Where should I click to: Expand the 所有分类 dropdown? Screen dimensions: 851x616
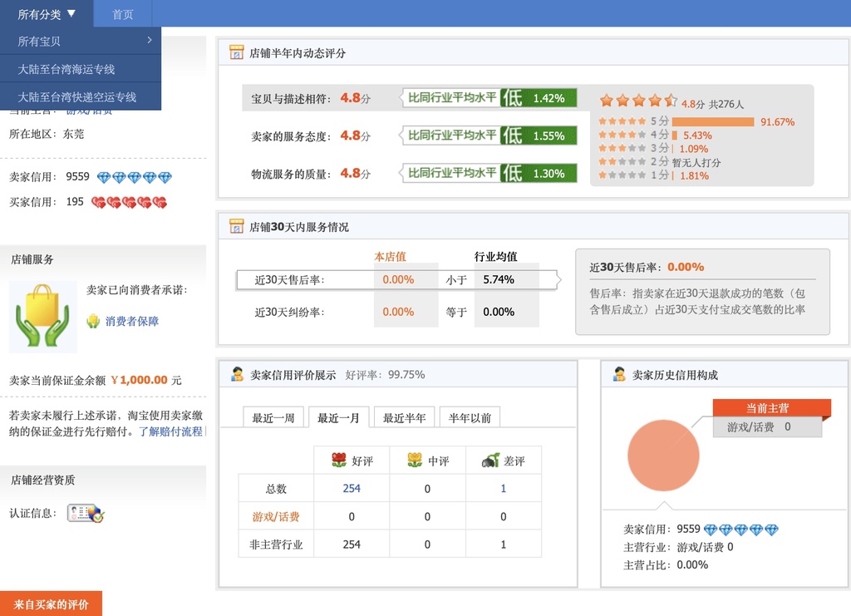pyautogui.click(x=47, y=14)
